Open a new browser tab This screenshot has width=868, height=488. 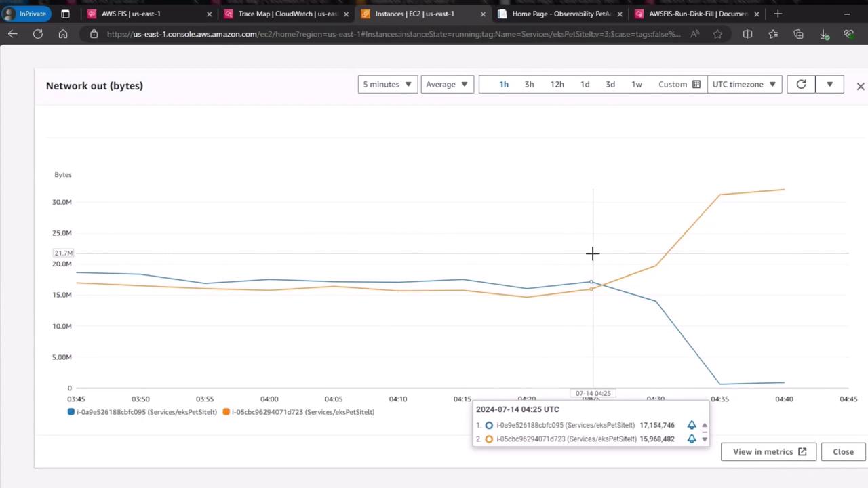[x=778, y=14]
